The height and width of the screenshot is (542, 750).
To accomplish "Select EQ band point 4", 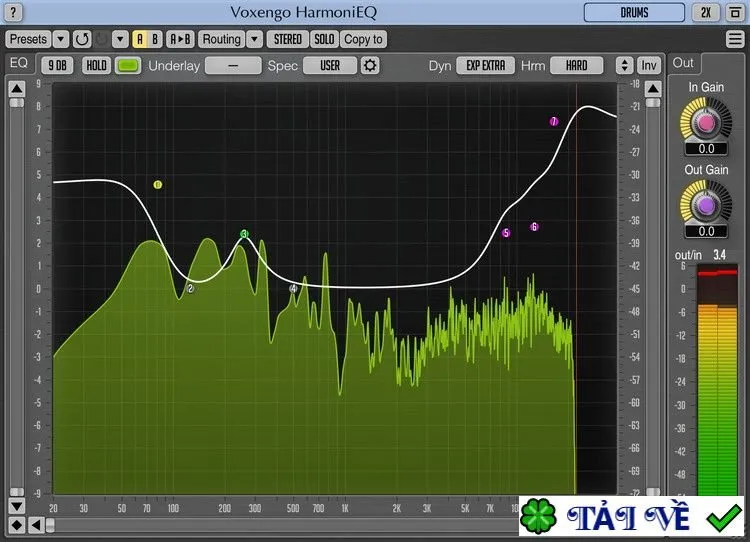I will pos(293,288).
